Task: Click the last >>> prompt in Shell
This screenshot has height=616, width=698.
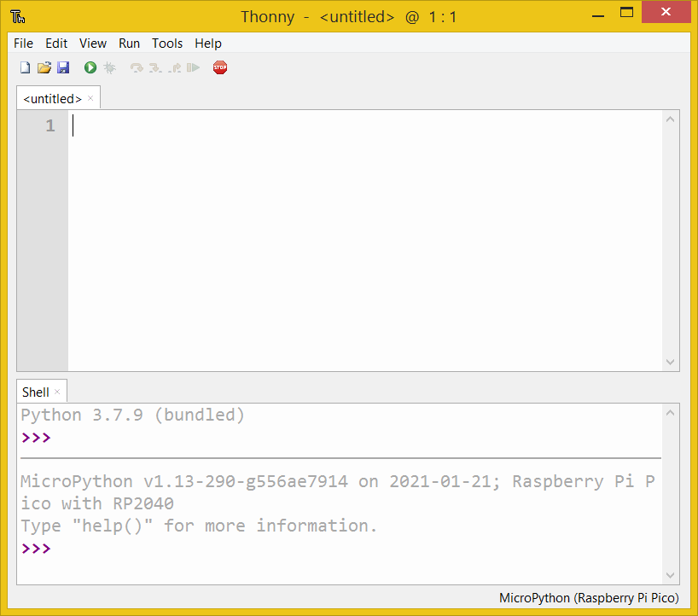Action: 36,549
